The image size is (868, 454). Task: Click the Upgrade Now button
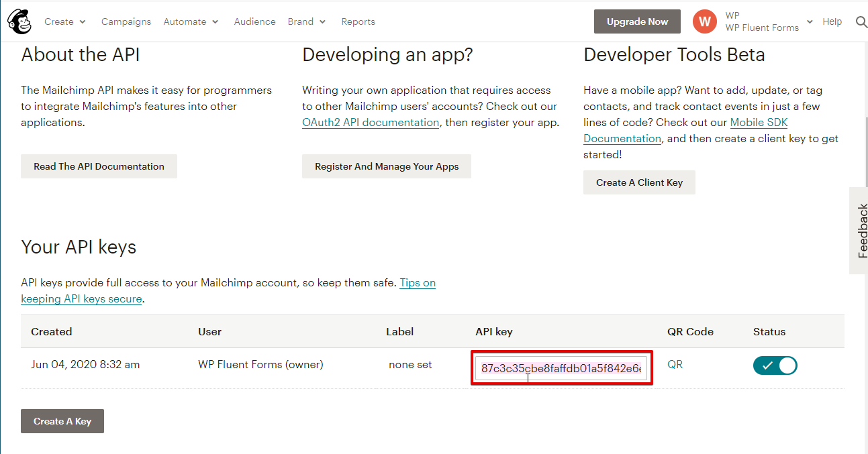(x=637, y=21)
